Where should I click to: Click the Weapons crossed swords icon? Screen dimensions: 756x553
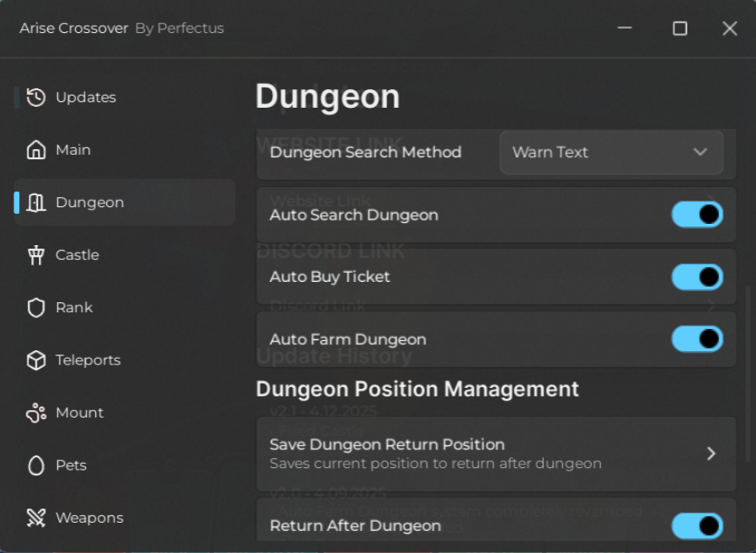tap(35, 518)
